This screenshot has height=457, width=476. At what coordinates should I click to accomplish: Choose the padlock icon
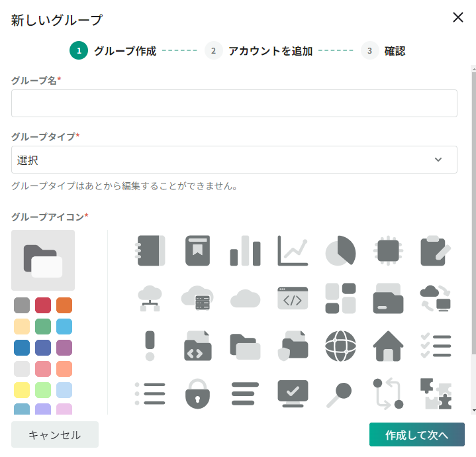198,393
